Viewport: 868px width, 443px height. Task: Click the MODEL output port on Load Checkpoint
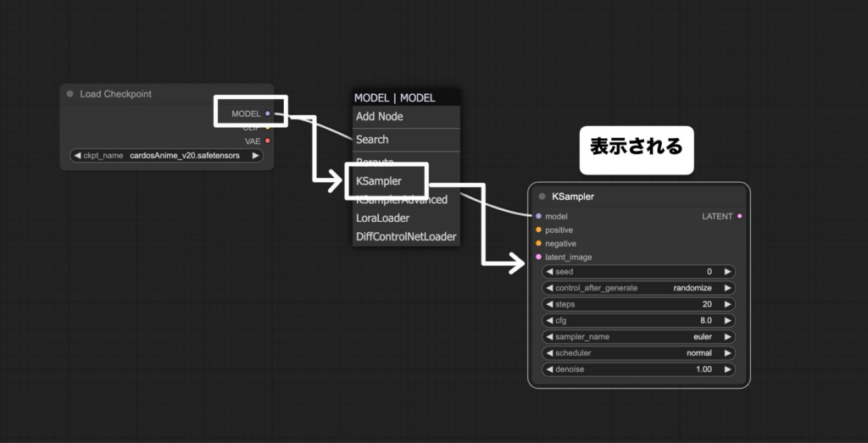[x=268, y=114]
